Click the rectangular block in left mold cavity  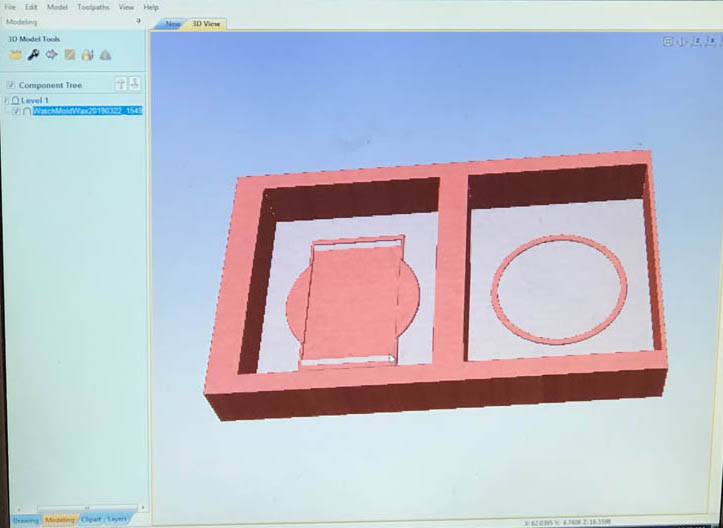(351, 303)
